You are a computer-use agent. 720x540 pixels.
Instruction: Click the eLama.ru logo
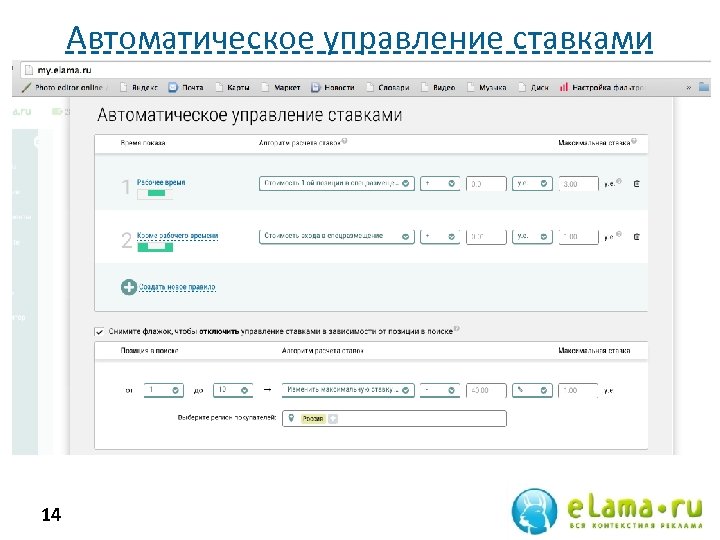[607, 511]
